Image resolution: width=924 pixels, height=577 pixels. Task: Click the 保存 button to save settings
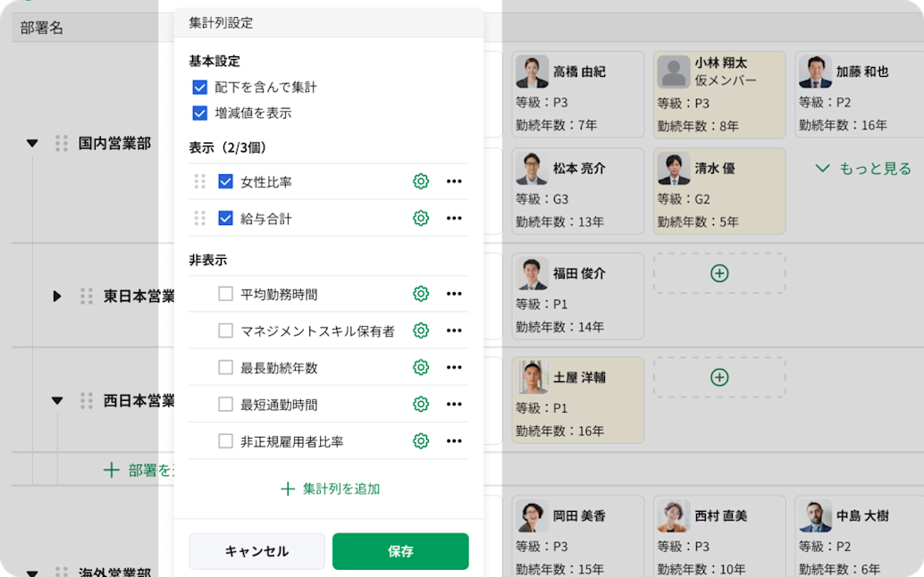pos(400,551)
